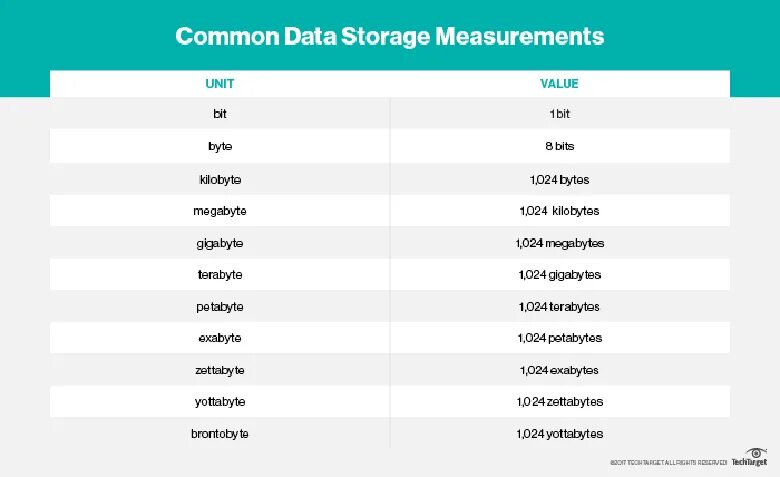The image size is (780, 477).
Task: Click the byte unit cell
Action: (x=220, y=147)
